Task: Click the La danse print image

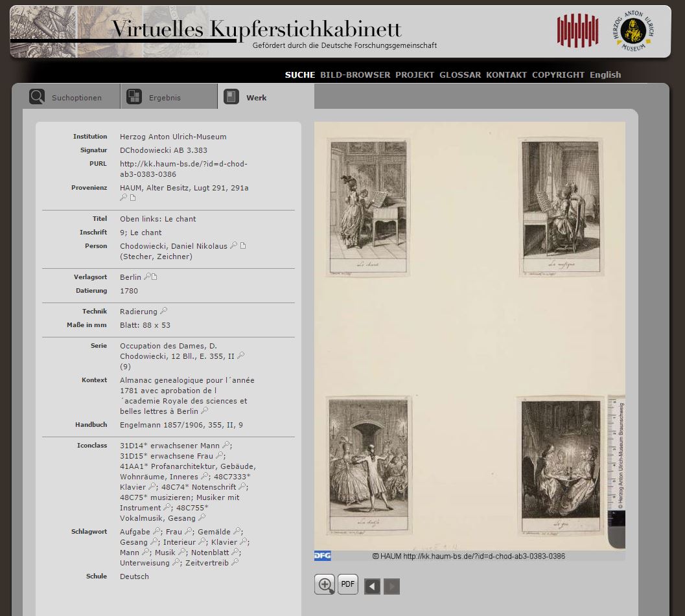Action: [x=369, y=465]
